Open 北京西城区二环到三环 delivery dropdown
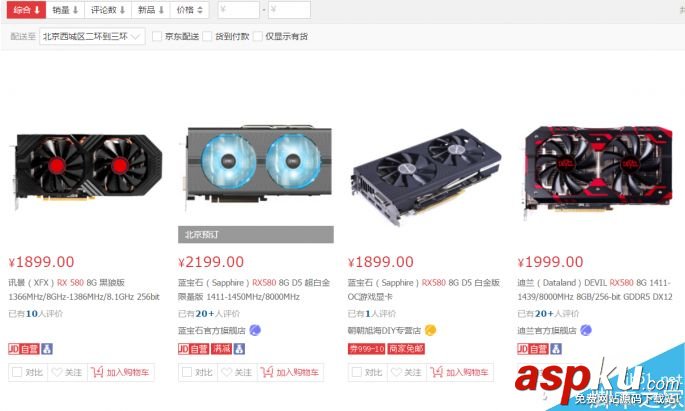This screenshot has width=685, height=411. 92,37
